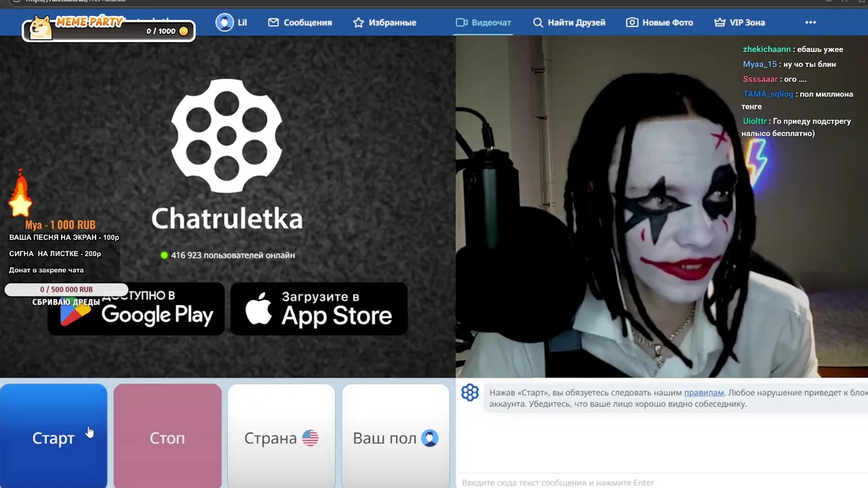The image size is (868, 488).
Task: Click the Стоп button
Action: point(167,436)
